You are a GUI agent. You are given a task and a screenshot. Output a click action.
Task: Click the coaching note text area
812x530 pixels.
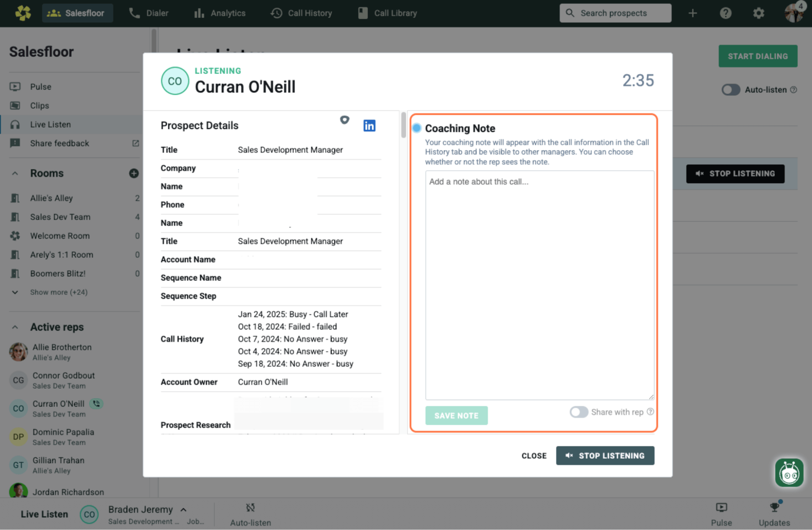point(539,285)
